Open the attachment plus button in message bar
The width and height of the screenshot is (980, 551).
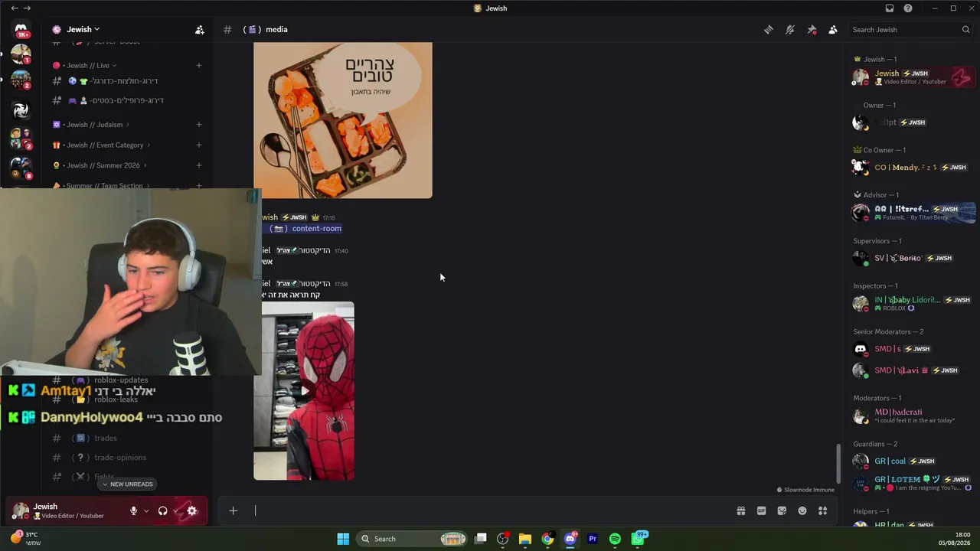pyautogui.click(x=234, y=511)
